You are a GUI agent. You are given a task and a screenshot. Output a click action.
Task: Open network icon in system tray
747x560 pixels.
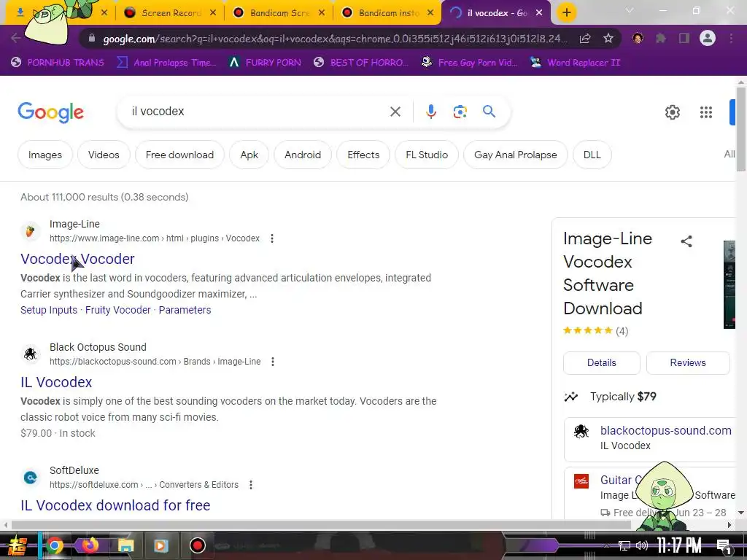(x=624, y=545)
